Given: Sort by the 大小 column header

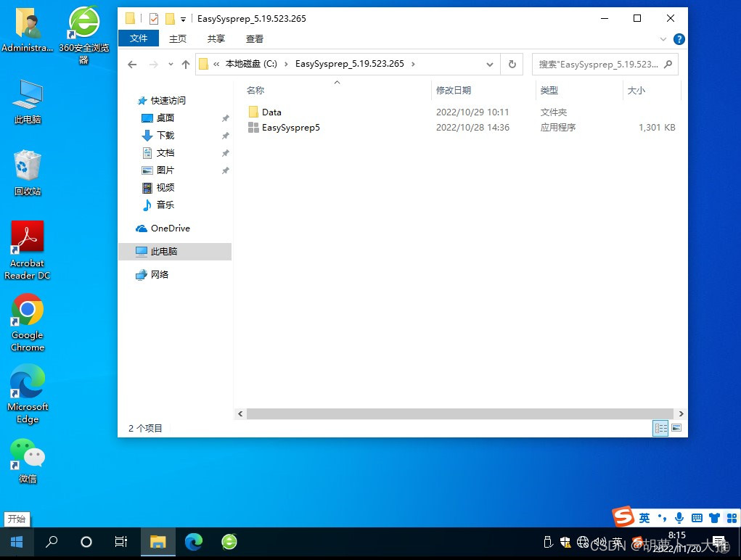Looking at the screenshot, I should (x=636, y=90).
